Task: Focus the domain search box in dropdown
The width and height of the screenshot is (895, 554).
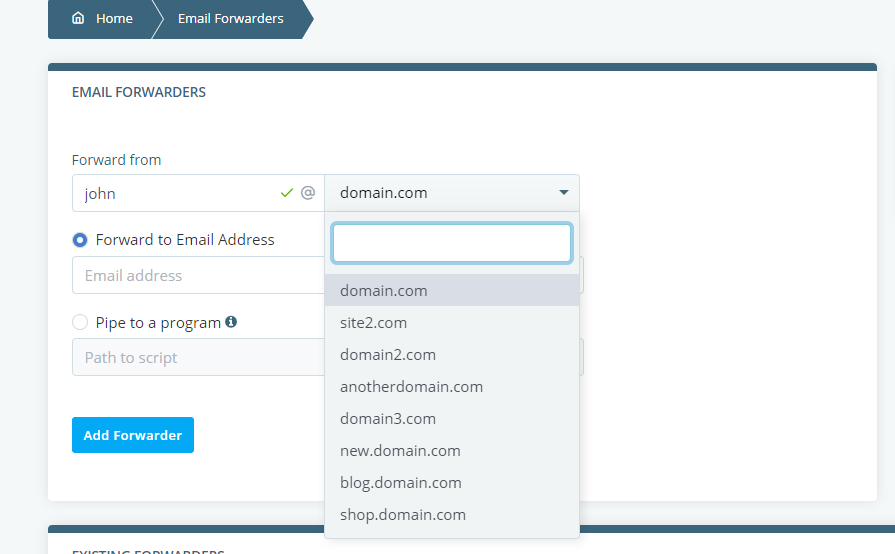Action: pos(452,243)
